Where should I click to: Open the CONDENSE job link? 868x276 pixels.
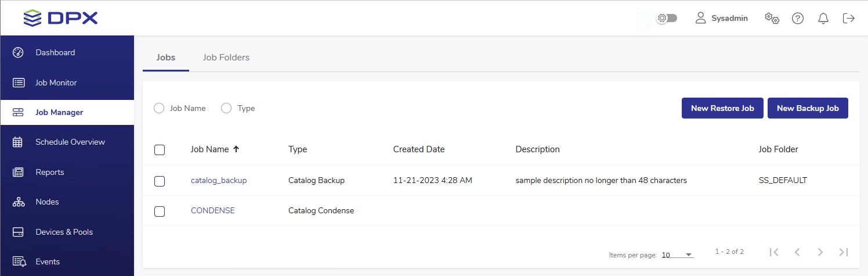pos(213,210)
